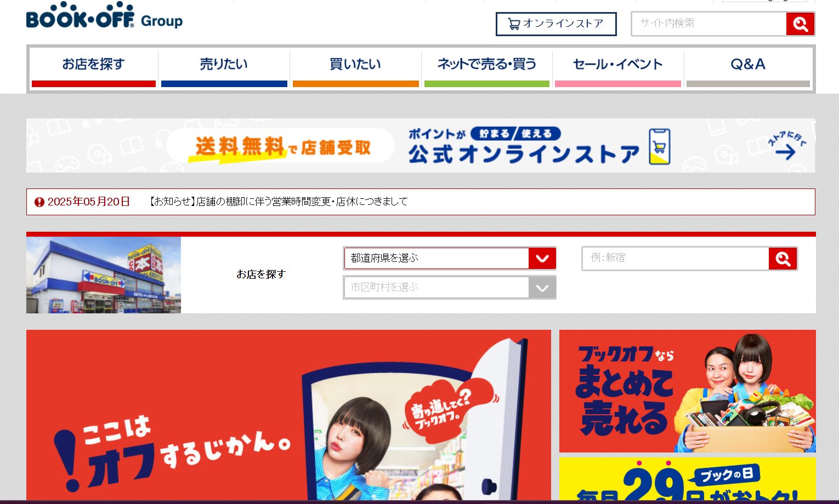
Task: Focus the サイト内検索 search field
Action: [x=709, y=24]
